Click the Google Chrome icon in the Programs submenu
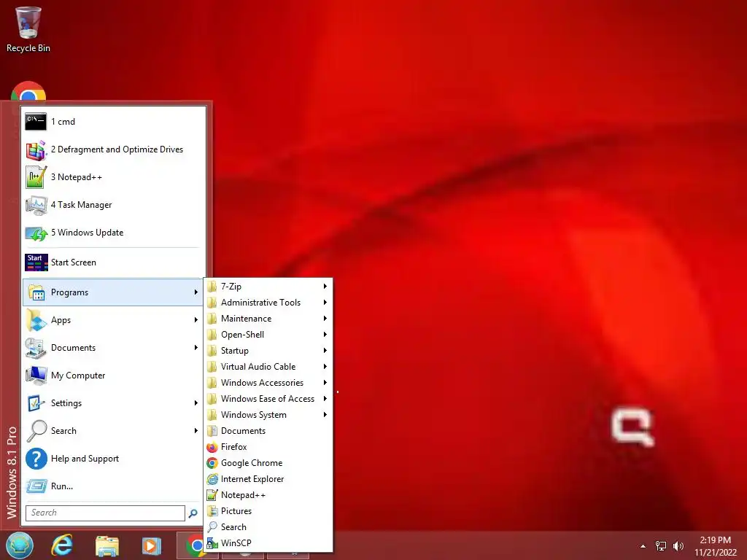 click(x=212, y=463)
